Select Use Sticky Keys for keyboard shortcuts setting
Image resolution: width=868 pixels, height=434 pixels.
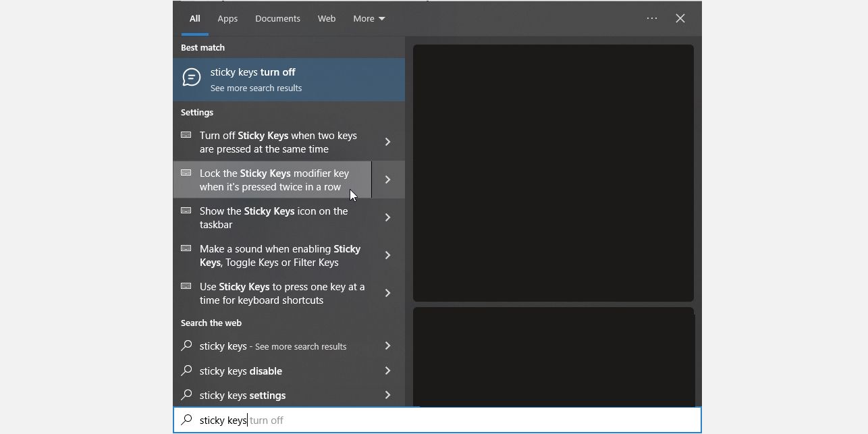282,293
